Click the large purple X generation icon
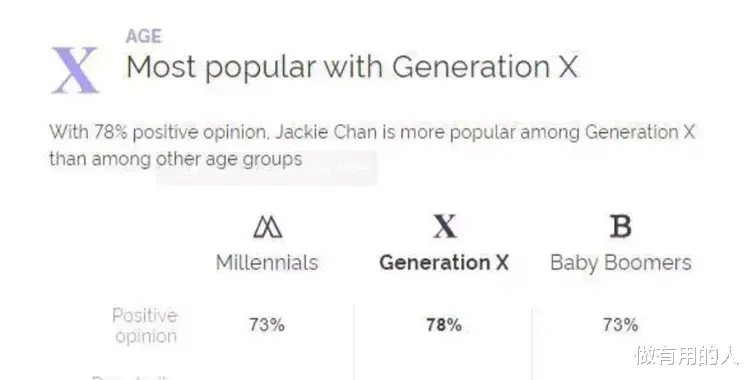 75,70
